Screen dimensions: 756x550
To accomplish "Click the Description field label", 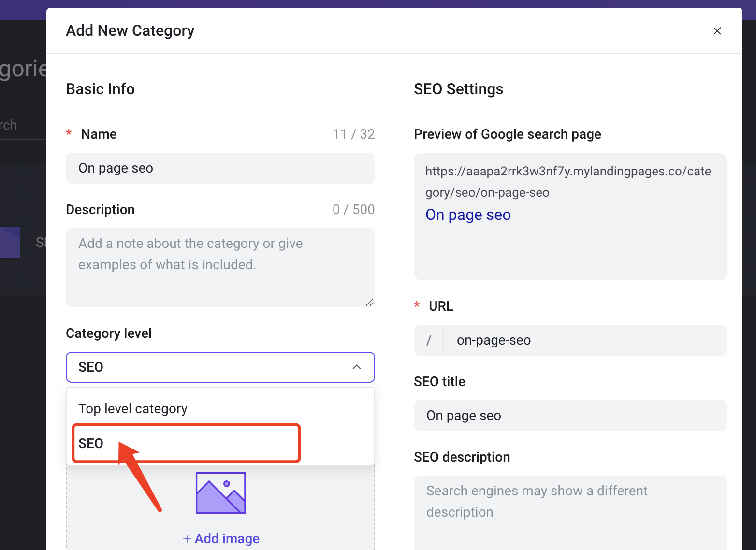I will [100, 209].
